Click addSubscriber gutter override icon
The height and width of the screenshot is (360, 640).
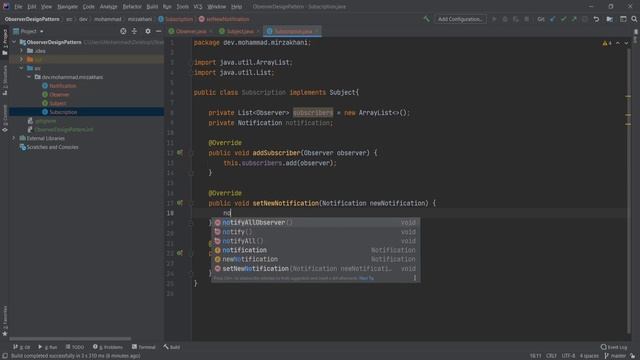click(180, 153)
